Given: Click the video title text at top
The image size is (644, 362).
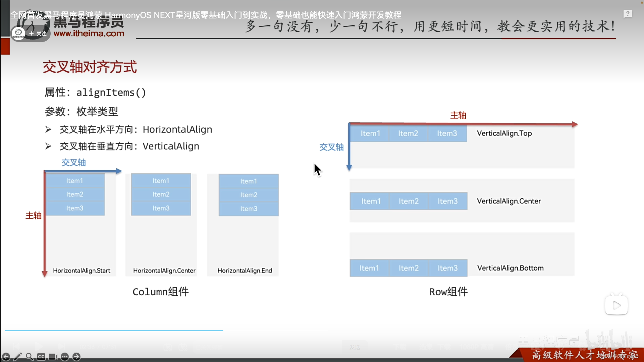Looking at the screenshot, I should pos(205,15).
